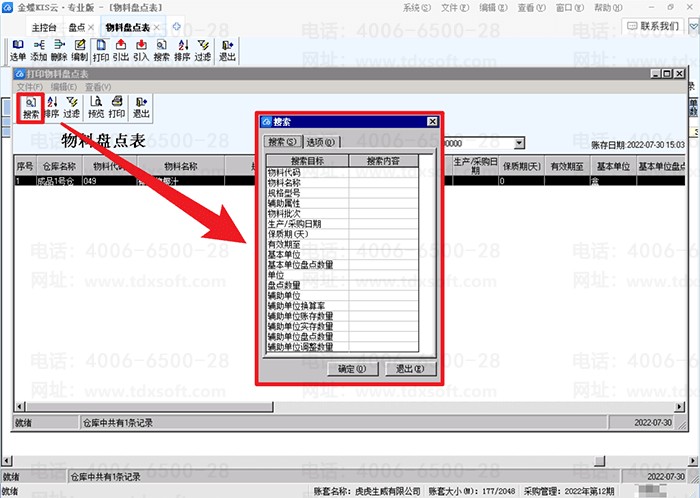Click the 引入 import icon

pos(141,51)
